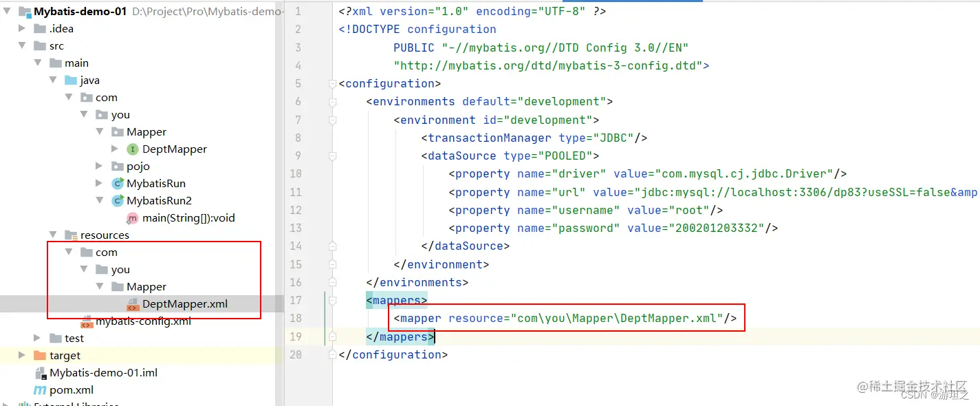This screenshot has height=406, width=980.
Task: Click the pojo package icon
Action: (x=117, y=166)
